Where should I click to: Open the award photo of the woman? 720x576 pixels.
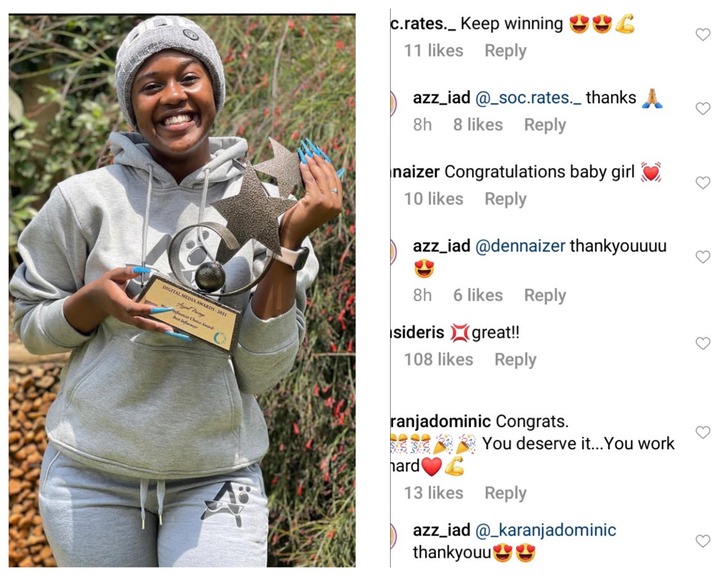tap(182, 290)
